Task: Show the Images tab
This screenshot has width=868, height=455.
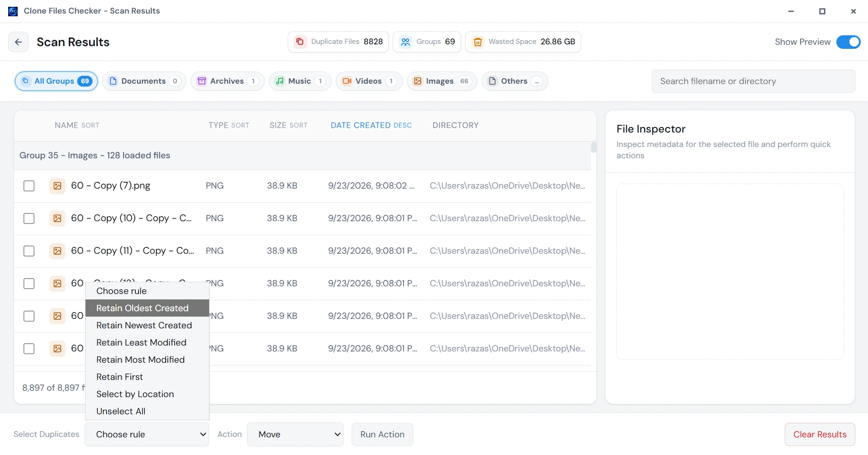Action: 442,81
